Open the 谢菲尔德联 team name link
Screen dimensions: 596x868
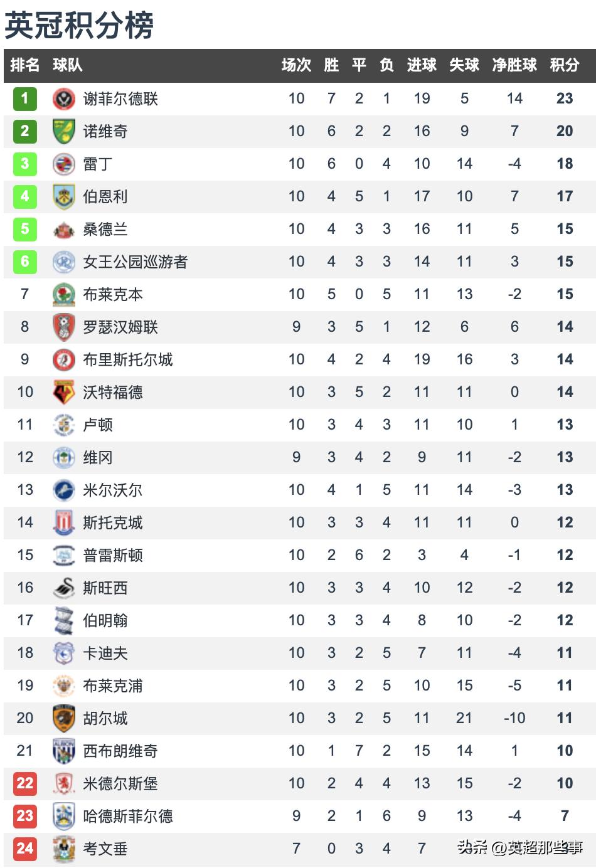(x=120, y=98)
